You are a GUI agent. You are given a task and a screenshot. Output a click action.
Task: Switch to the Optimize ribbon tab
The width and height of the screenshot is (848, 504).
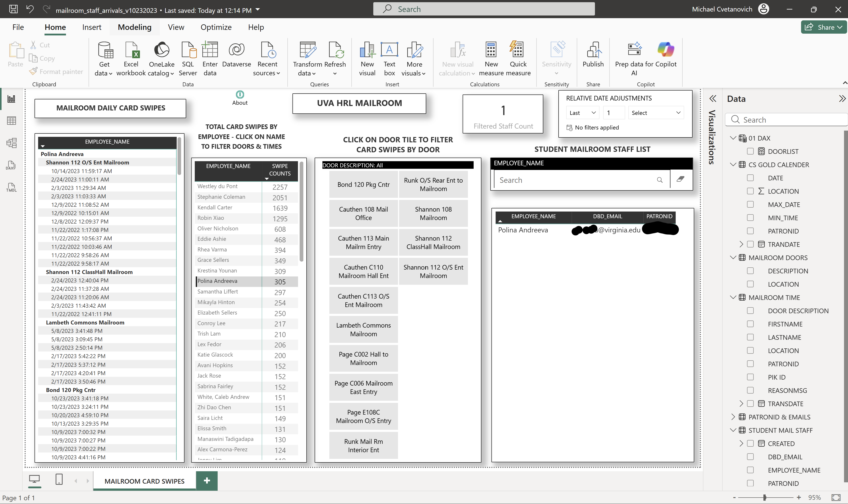(x=216, y=27)
